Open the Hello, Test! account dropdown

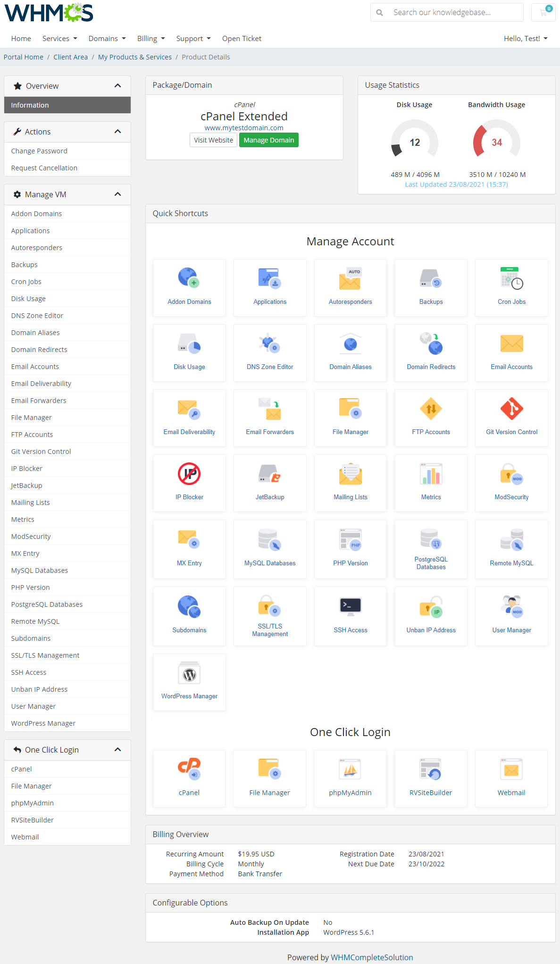[x=526, y=39]
